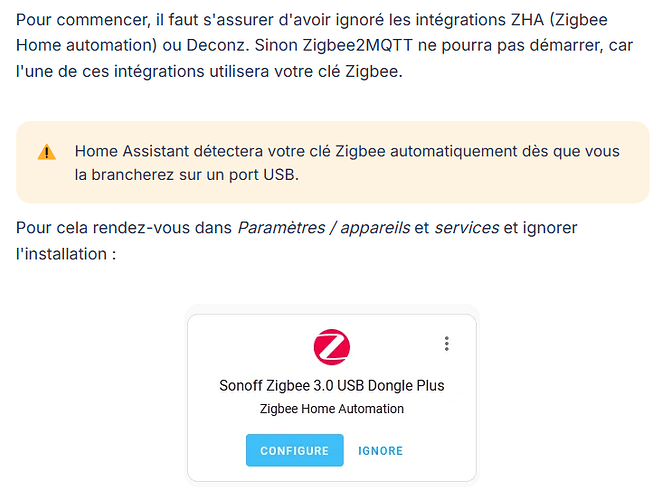Select IGNORE for the Zigbee integration

(381, 451)
